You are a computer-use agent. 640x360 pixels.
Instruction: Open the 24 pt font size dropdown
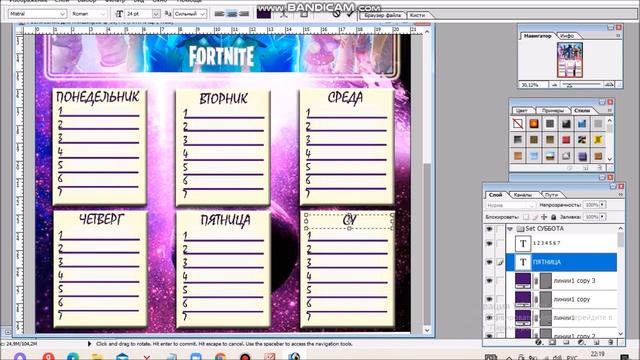pos(156,14)
